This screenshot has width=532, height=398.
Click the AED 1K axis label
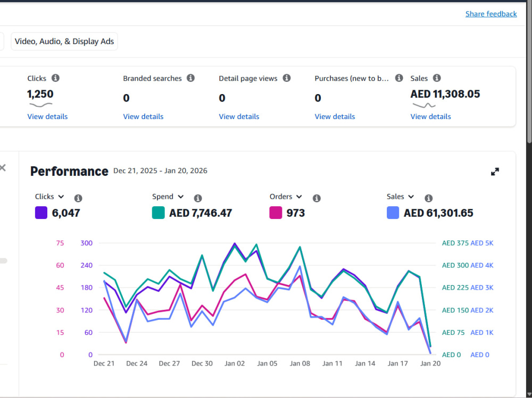pos(482,333)
